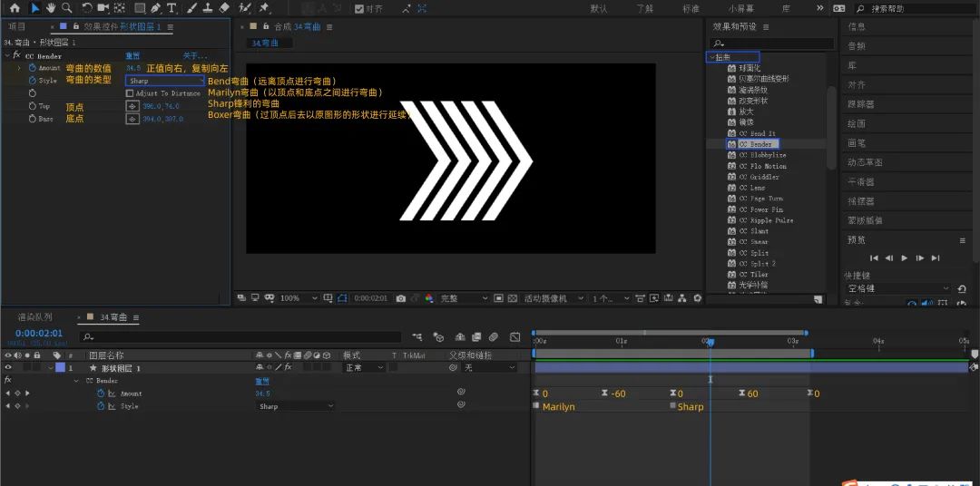Open the channel and color management icon
Viewport: 980px width, 486px height.
pyautogui.click(x=428, y=298)
